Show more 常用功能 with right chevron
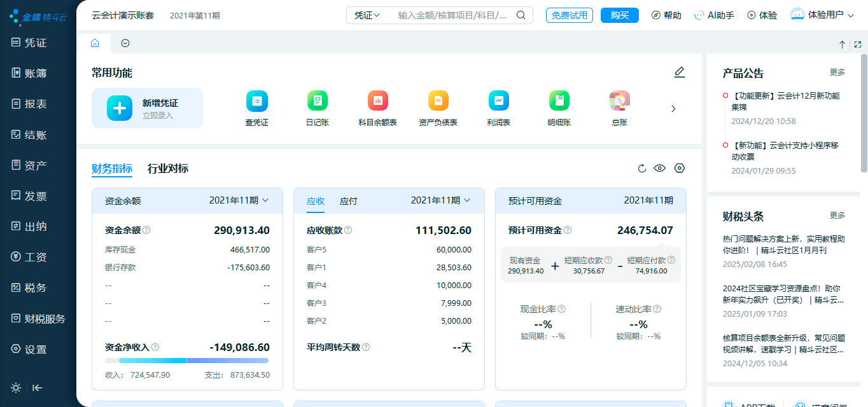Viewport: 868px width, 407px height. 673,109
